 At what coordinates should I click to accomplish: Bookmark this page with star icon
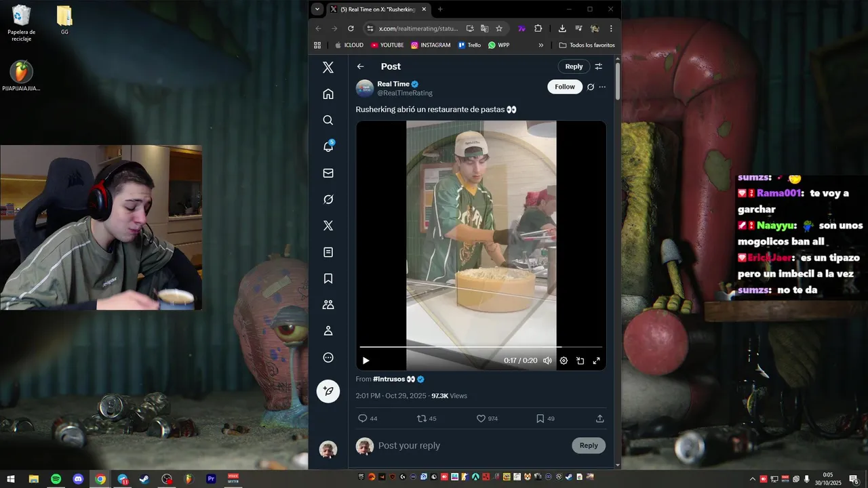click(x=499, y=28)
